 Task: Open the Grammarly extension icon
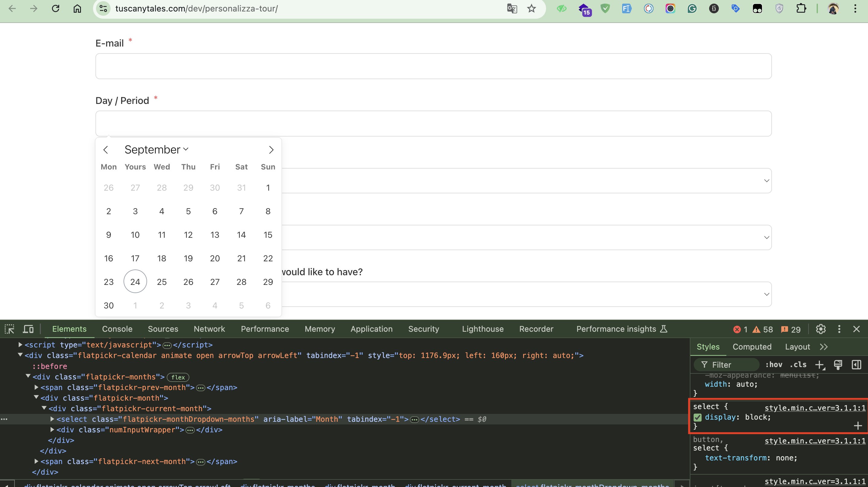(692, 8)
